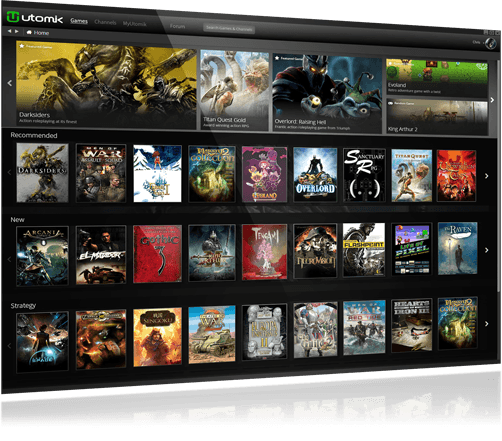The width and height of the screenshot is (502, 441).
Task: Click the Strategy section heading
Action: coord(23,306)
